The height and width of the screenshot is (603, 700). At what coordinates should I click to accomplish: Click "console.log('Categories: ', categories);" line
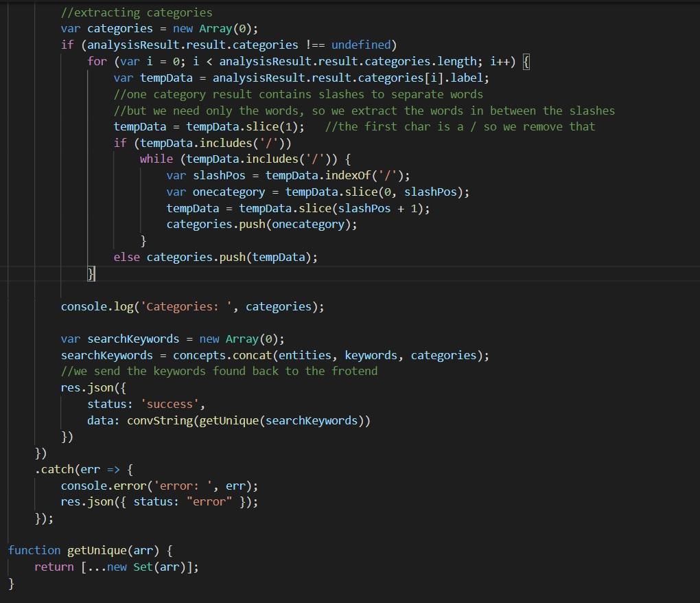pos(192,306)
